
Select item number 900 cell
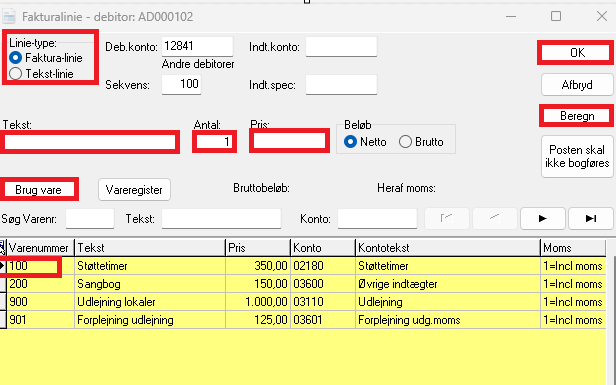point(40,302)
